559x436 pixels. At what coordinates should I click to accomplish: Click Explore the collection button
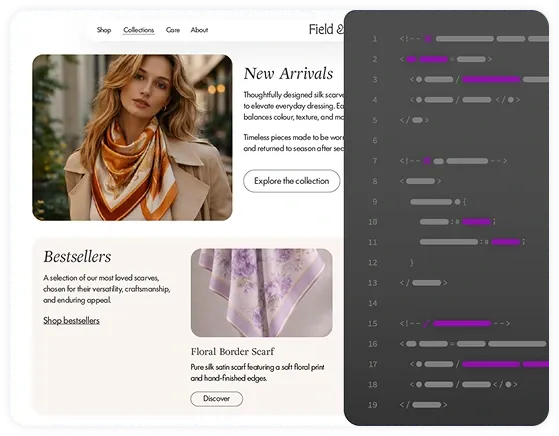pyautogui.click(x=292, y=181)
